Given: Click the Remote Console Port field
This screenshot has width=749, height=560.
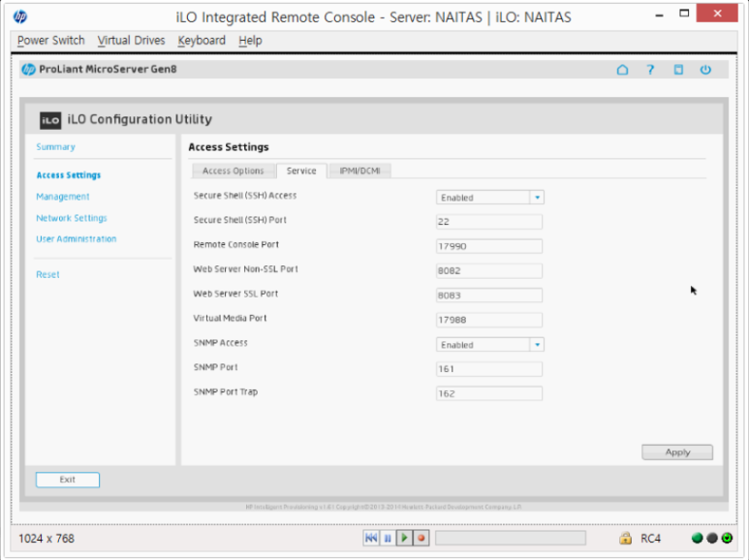Looking at the screenshot, I should [x=489, y=246].
